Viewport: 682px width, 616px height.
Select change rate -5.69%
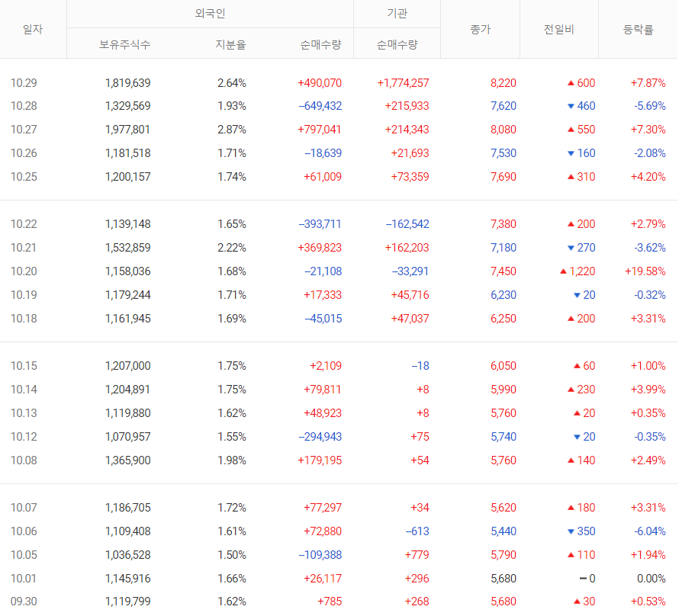pos(650,106)
